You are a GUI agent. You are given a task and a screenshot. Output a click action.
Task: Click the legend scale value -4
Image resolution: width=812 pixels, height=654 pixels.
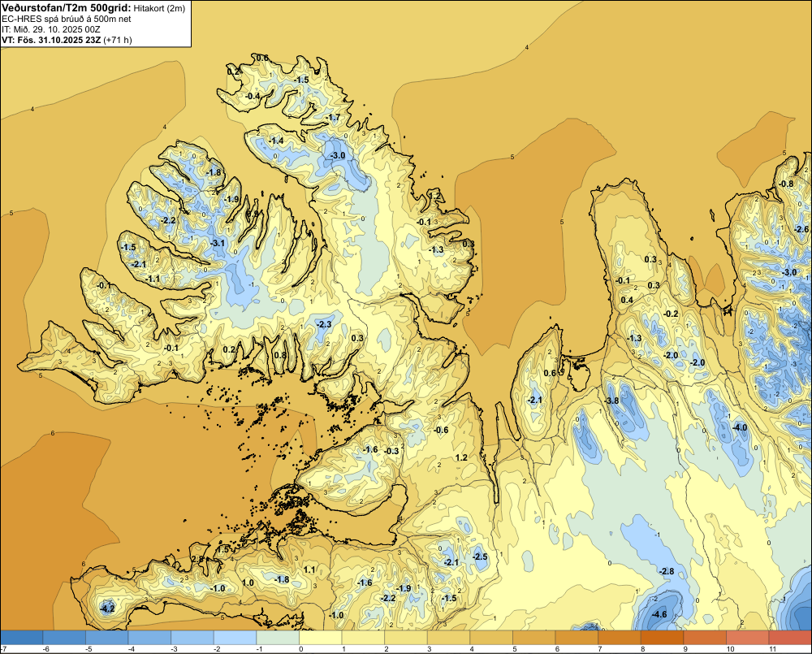coord(132,649)
